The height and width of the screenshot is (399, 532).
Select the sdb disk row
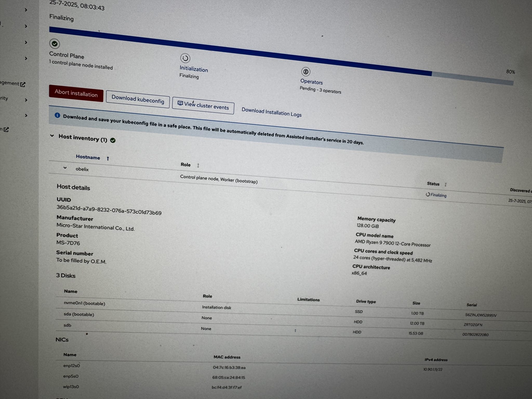(67, 325)
